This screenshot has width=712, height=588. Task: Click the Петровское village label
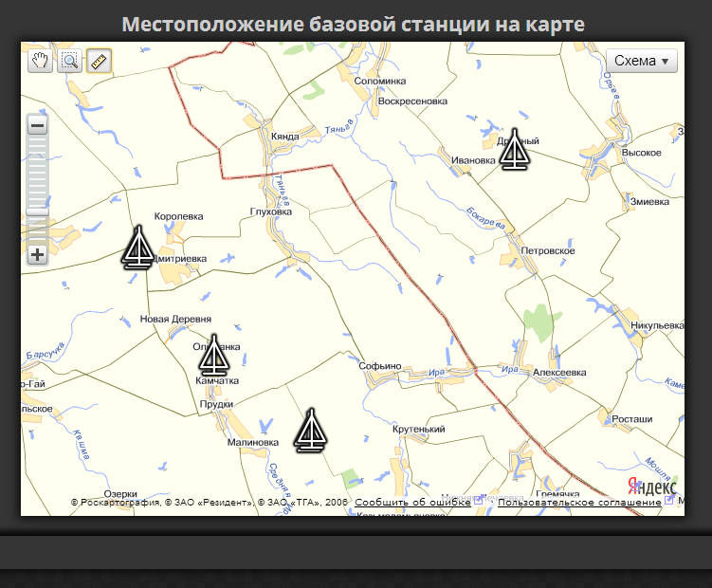(548, 250)
